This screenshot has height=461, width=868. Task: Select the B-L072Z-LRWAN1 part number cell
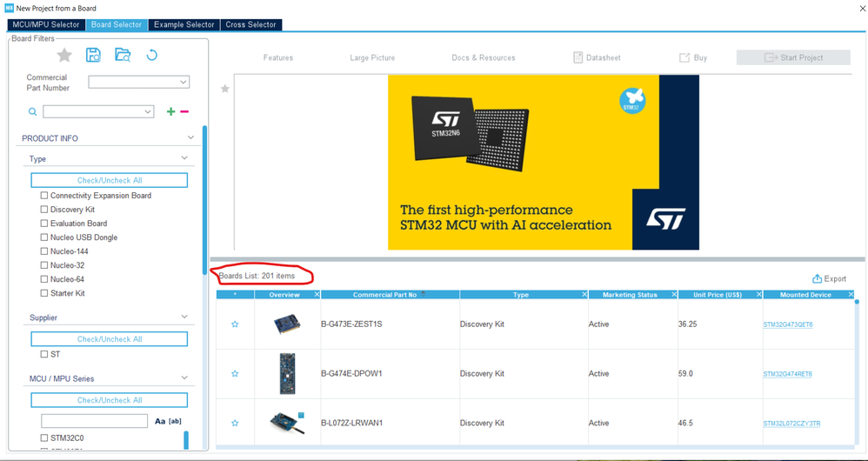point(390,423)
